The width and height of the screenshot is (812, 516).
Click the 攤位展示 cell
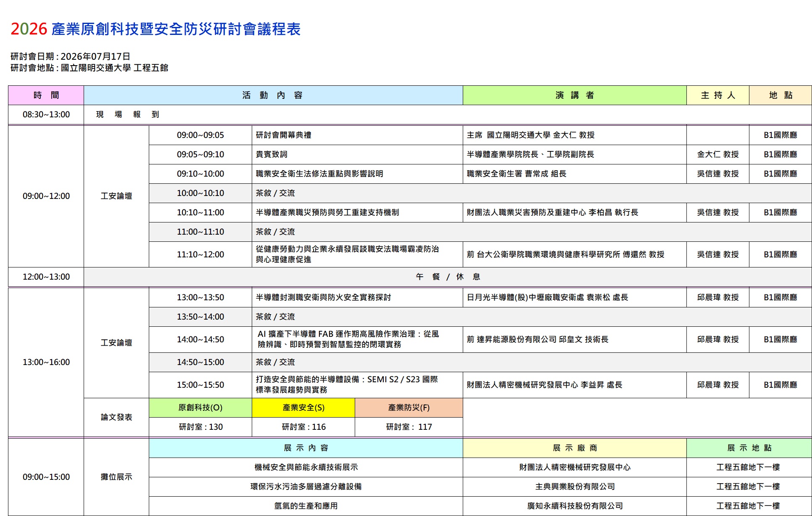click(x=116, y=477)
